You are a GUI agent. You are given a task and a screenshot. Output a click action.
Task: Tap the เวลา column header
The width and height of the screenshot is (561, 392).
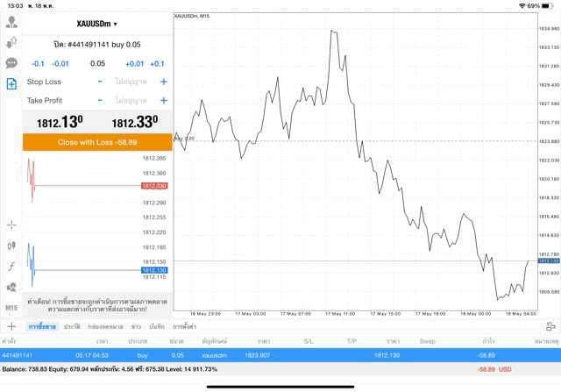click(x=102, y=341)
